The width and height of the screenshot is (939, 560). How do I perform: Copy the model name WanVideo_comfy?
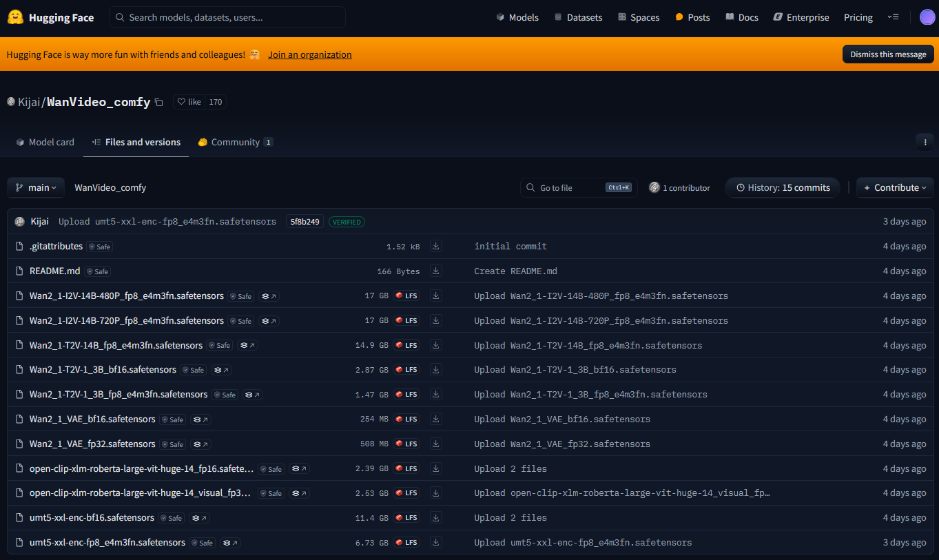158,101
